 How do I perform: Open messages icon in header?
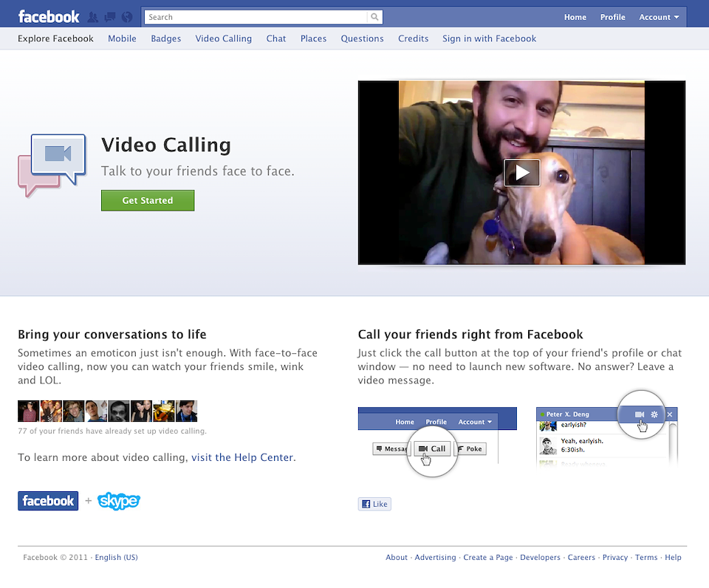click(110, 17)
